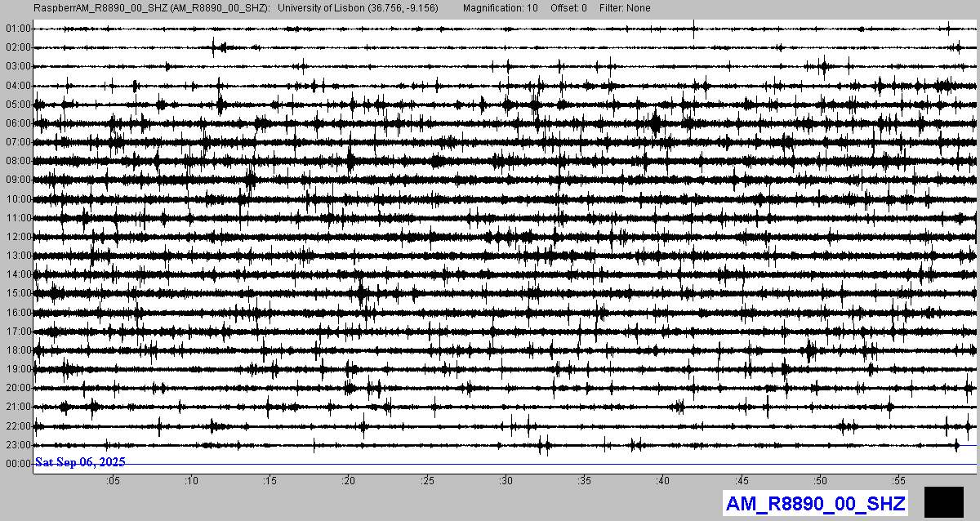
Task: Click the :45 minute axis label
Action: coord(742,480)
